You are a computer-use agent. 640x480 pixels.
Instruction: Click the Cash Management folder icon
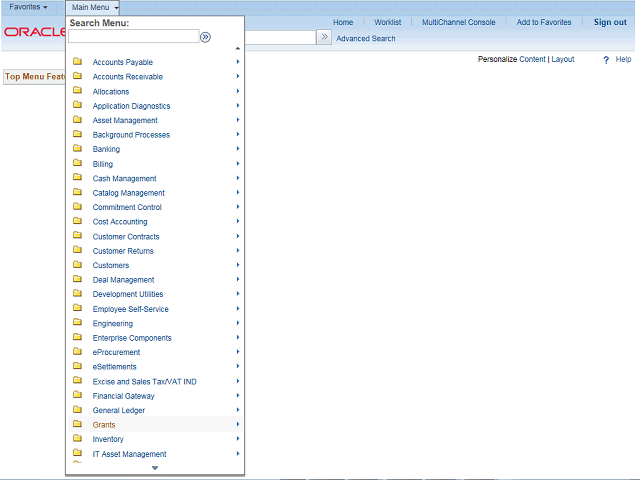point(77,178)
